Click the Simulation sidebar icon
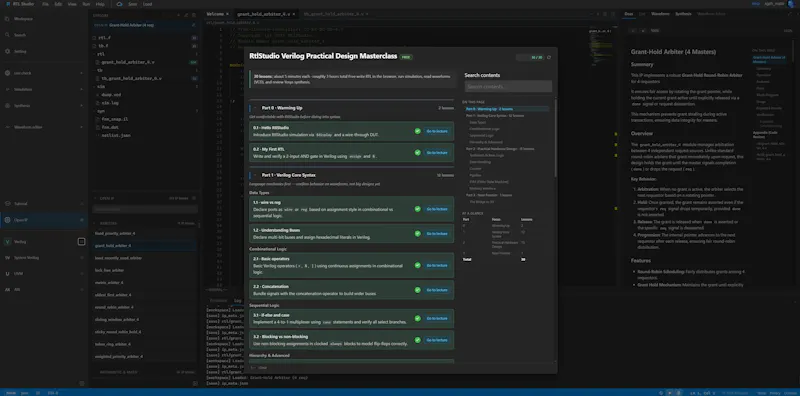Screen dimensions: 800x396 (7, 89)
